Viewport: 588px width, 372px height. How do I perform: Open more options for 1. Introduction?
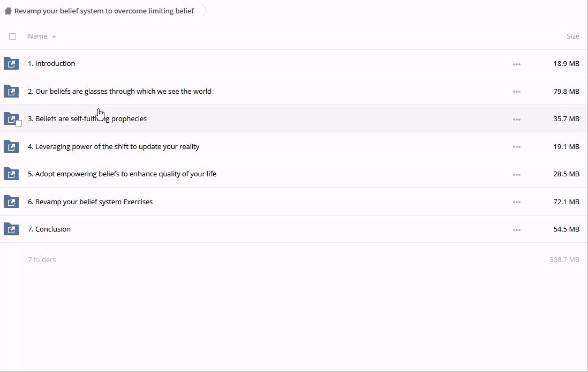pyautogui.click(x=516, y=64)
